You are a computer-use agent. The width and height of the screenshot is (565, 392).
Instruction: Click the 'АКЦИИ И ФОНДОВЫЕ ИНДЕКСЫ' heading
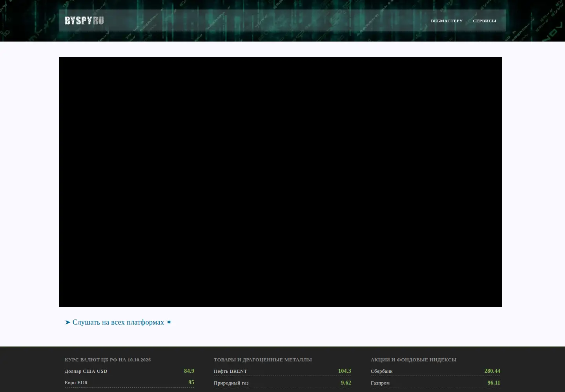414,360
